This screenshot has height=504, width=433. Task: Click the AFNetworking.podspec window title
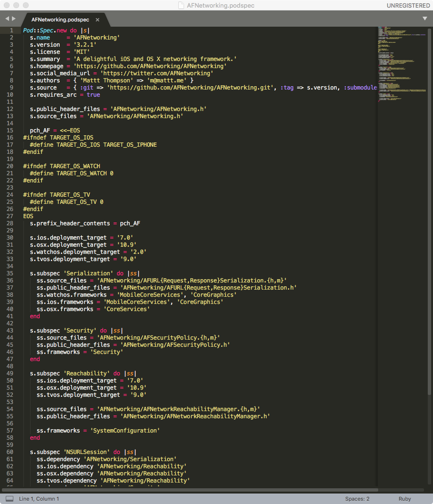(x=221, y=5)
